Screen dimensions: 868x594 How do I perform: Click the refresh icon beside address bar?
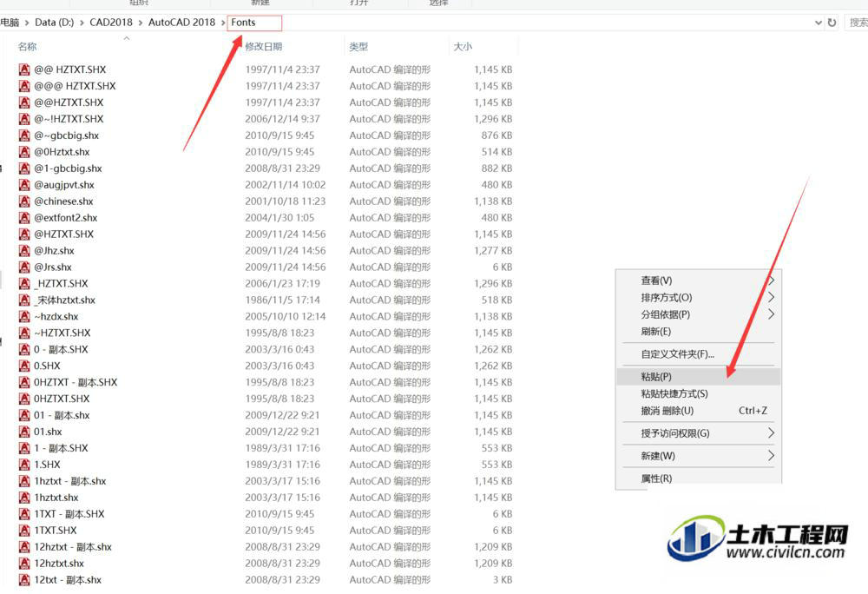(x=832, y=23)
